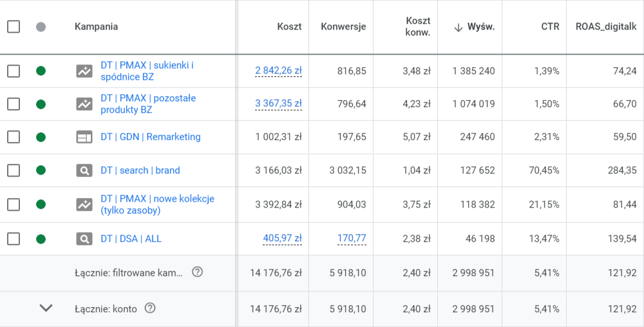Viewport: 644px width, 327px height.
Task: Click the 170,77 conversions value for DSA
Action: tap(352, 239)
